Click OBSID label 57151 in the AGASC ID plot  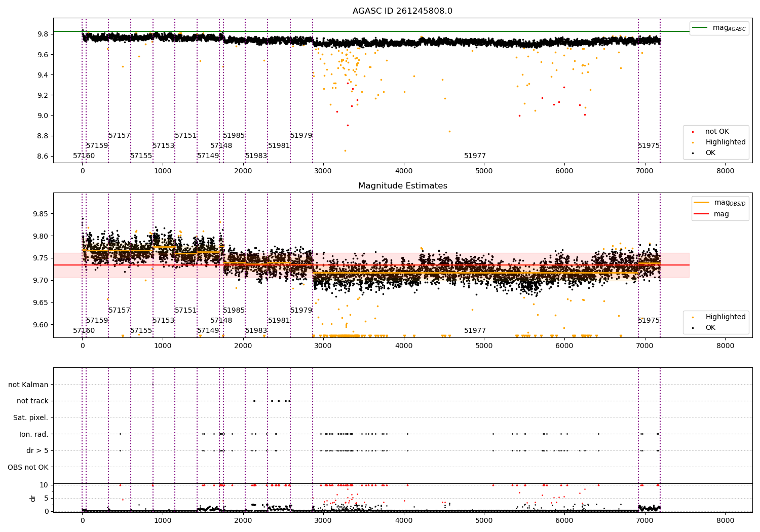pyautogui.click(x=185, y=136)
